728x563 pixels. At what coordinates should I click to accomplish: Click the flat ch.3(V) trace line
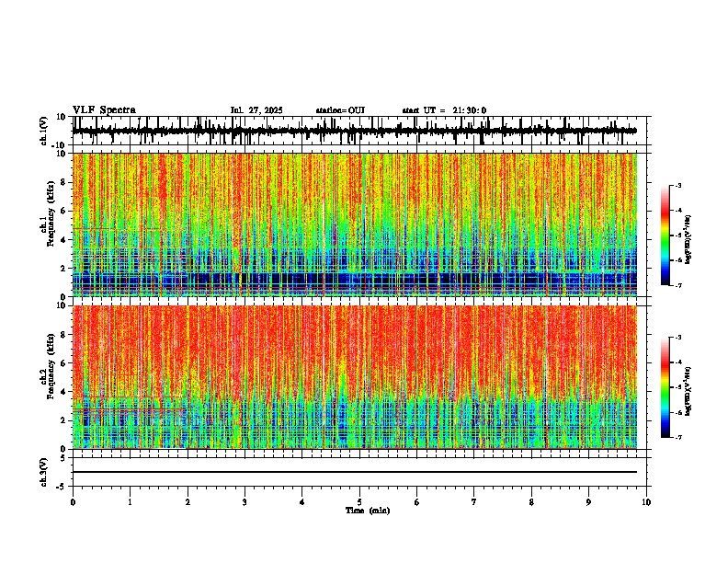[355, 472]
